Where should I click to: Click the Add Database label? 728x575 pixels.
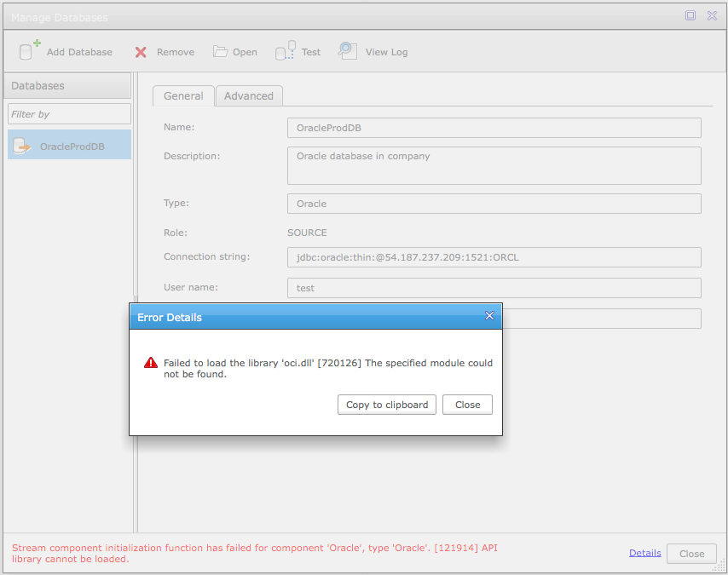pyautogui.click(x=79, y=52)
